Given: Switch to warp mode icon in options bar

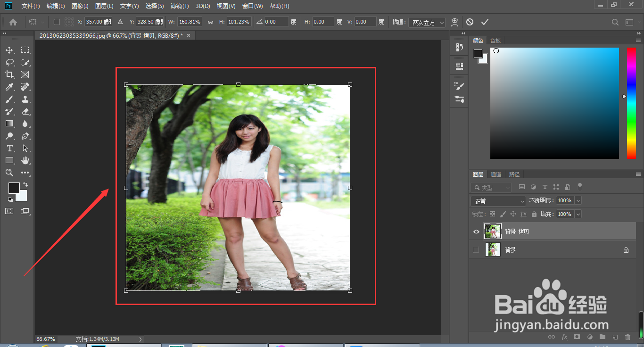Looking at the screenshot, I should click(x=454, y=22).
